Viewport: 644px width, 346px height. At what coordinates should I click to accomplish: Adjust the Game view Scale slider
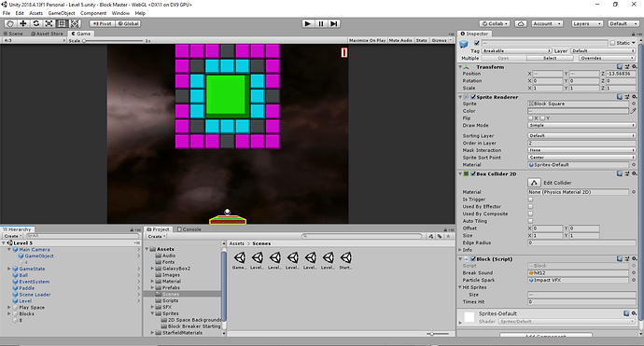113,41
